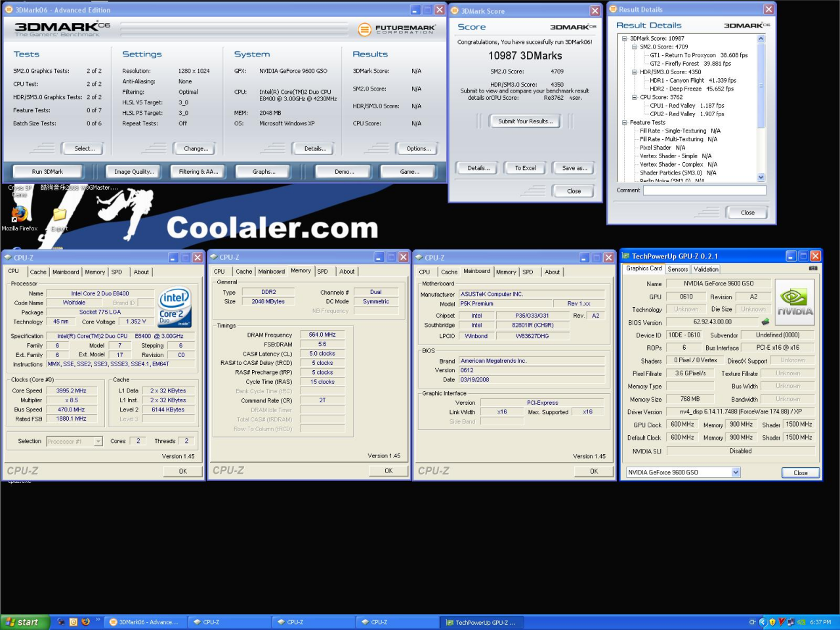
Task: Click the GPU-Z screenshot camera icon
Action: 813,268
